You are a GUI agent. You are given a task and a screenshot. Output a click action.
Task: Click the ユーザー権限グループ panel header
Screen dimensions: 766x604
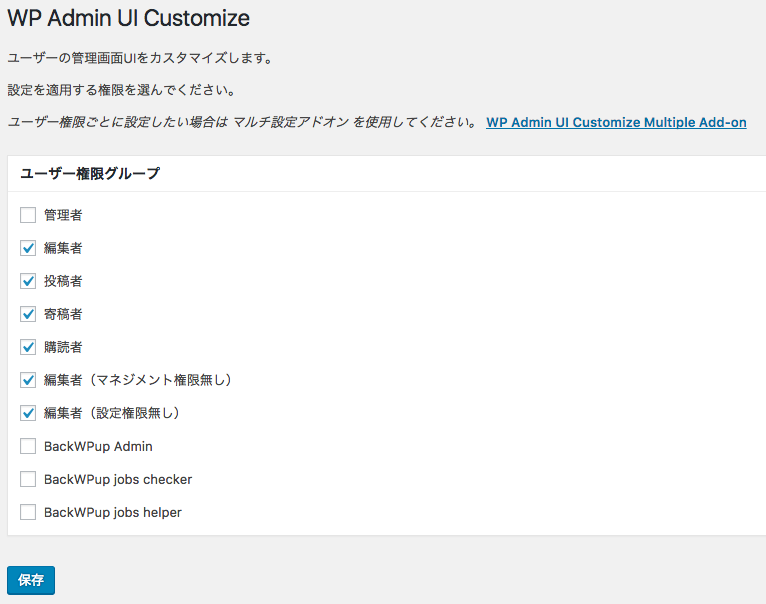tap(90, 174)
